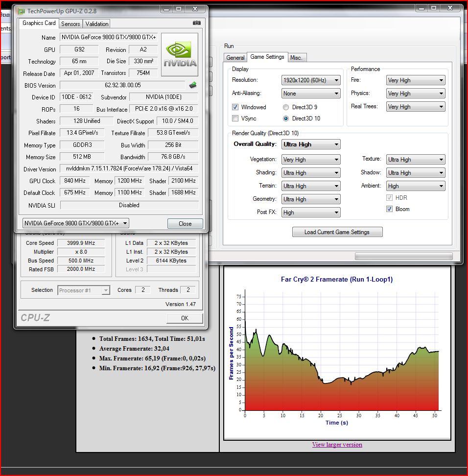Switch to the Game Settings tab
Viewport: 468px width, 476px height.
click(267, 57)
